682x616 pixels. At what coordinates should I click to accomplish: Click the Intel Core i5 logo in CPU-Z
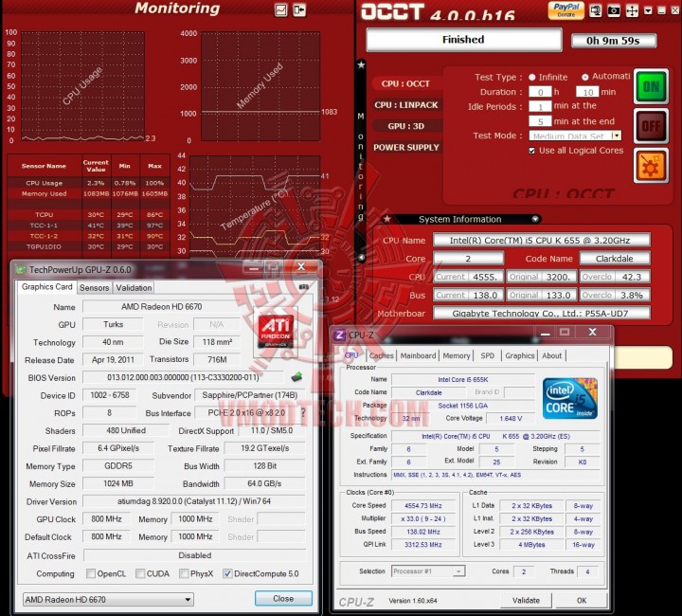coord(570,398)
